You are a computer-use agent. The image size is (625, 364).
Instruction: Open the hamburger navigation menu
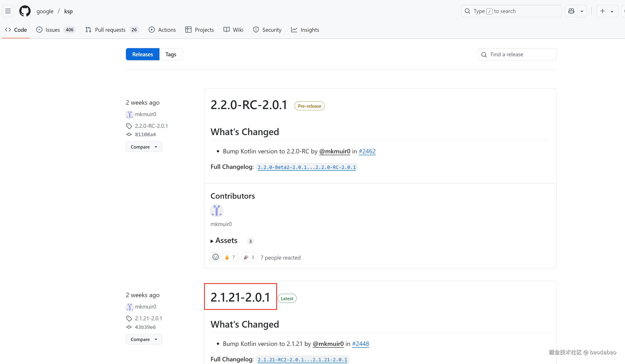pyautogui.click(x=8, y=11)
